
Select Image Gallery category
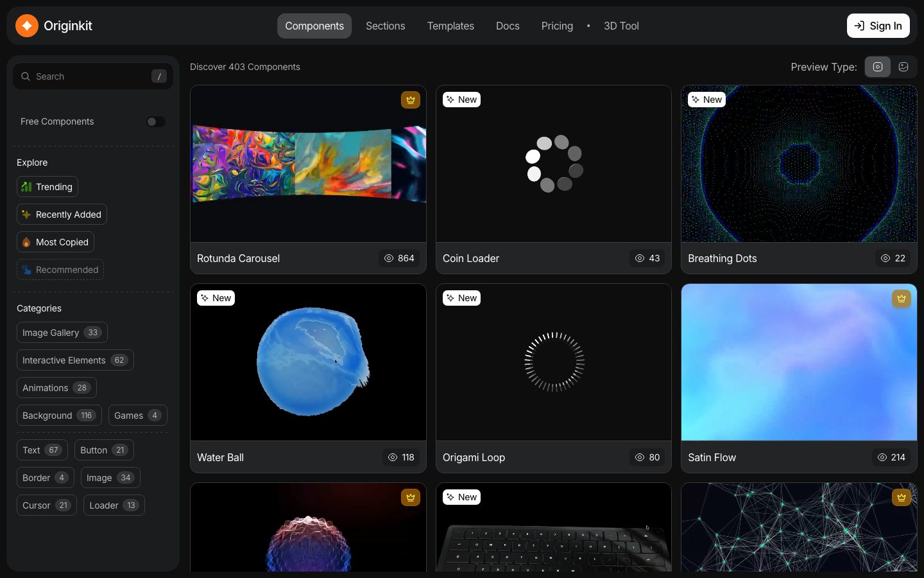pyautogui.click(x=62, y=333)
